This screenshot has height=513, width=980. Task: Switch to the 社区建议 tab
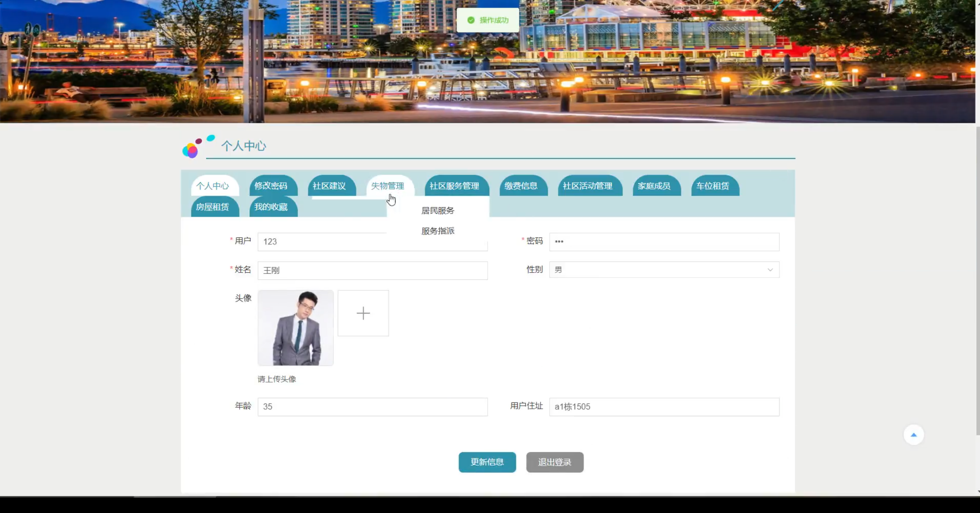pos(329,186)
